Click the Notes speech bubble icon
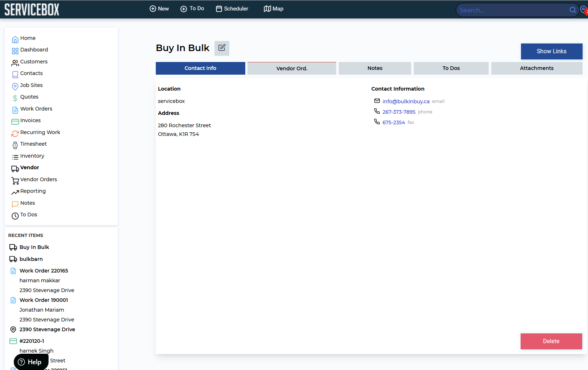The width and height of the screenshot is (588, 370). 15,204
